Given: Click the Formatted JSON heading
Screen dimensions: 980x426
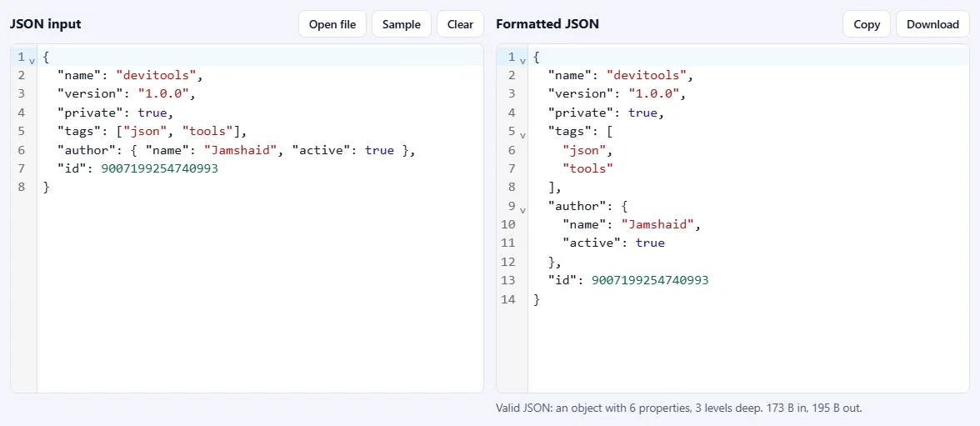Looking at the screenshot, I should click(x=547, y=24).
